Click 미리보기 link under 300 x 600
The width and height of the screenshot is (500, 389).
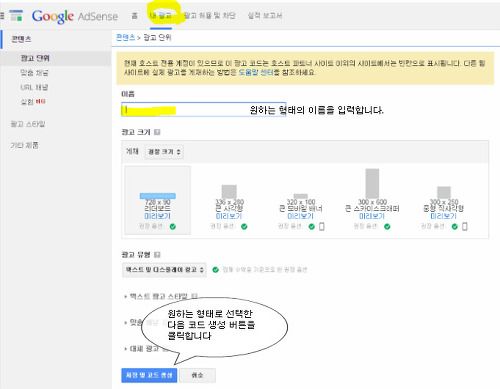[372, 216]
